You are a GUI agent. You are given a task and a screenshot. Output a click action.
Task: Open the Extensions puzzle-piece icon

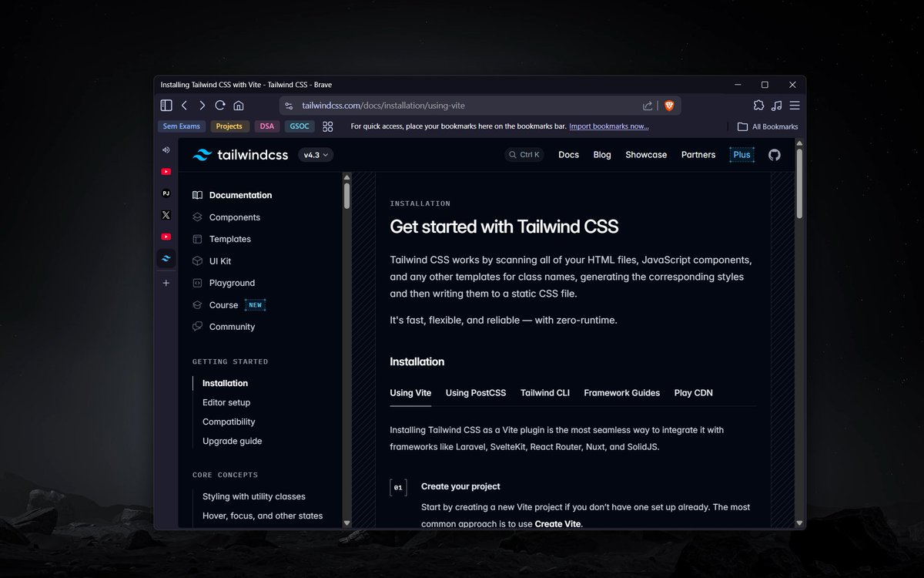(758, 106)
